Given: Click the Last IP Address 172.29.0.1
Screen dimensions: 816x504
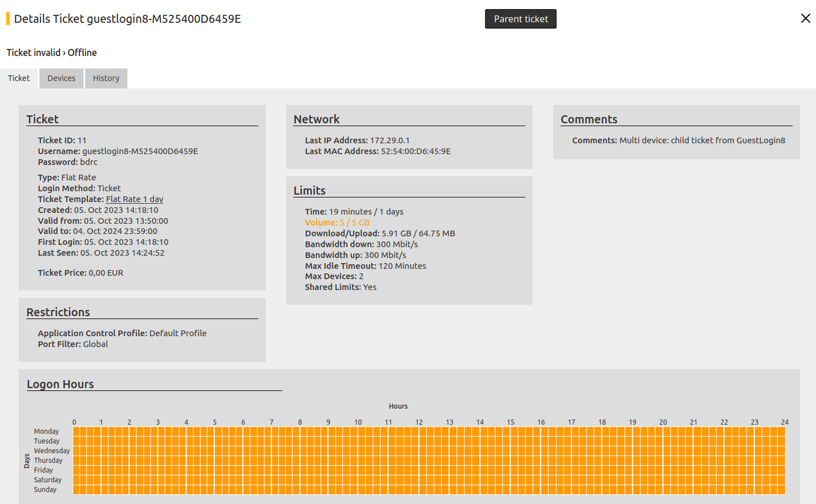Looking at the screenshot, I should pyautogui.click(x=390, y=141).
